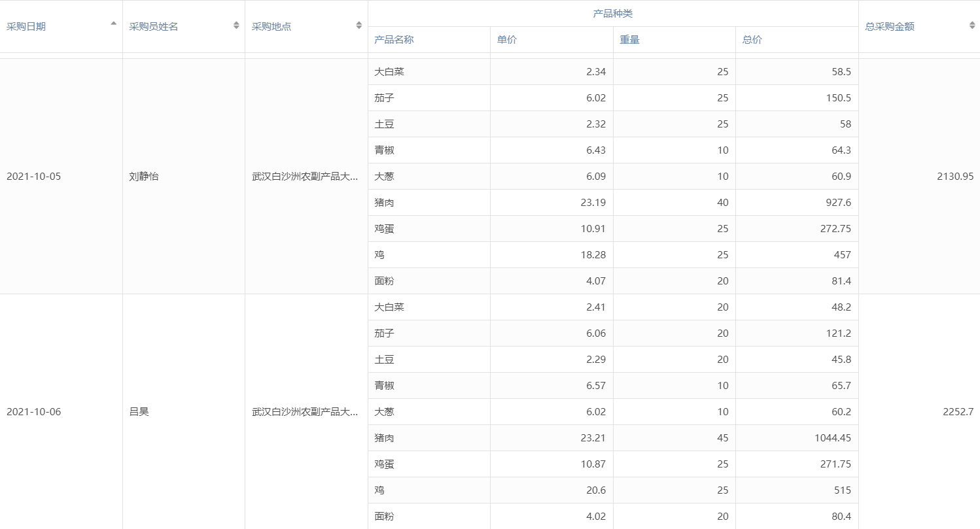Select the 单价 sub-column header
Screen dimensions: 980x529
(x=506, y=40)
